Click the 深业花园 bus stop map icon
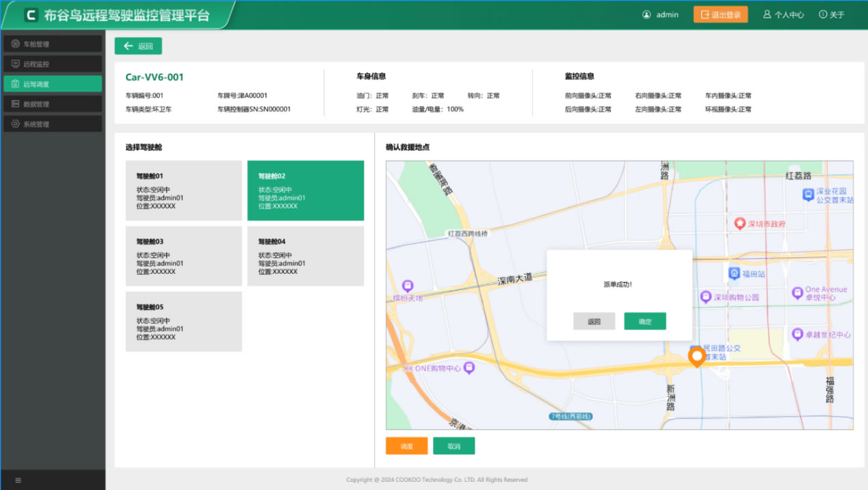 point(808,195)
